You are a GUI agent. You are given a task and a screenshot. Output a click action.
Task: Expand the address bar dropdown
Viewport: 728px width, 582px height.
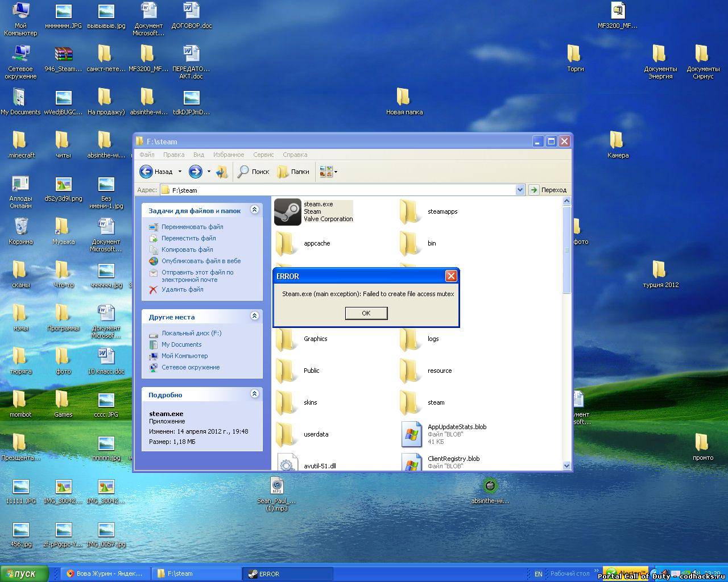[x=520, y=190]
